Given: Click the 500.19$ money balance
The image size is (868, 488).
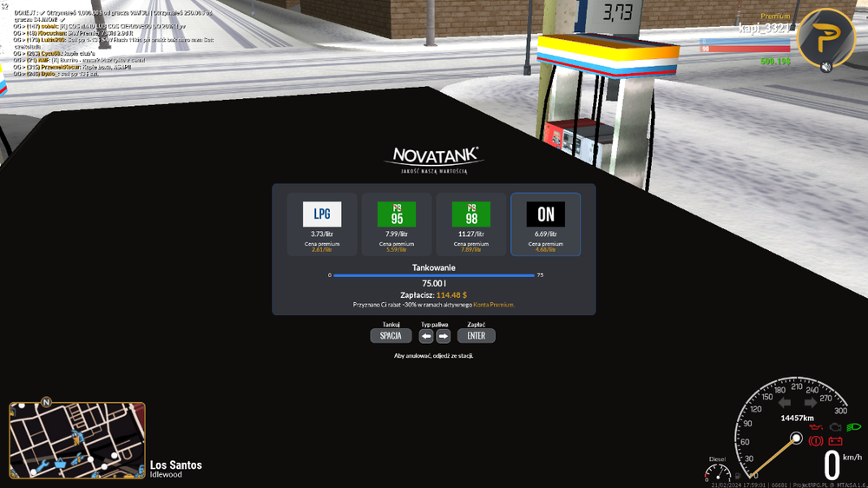Looking at the screenshot, I should [775, 62].
